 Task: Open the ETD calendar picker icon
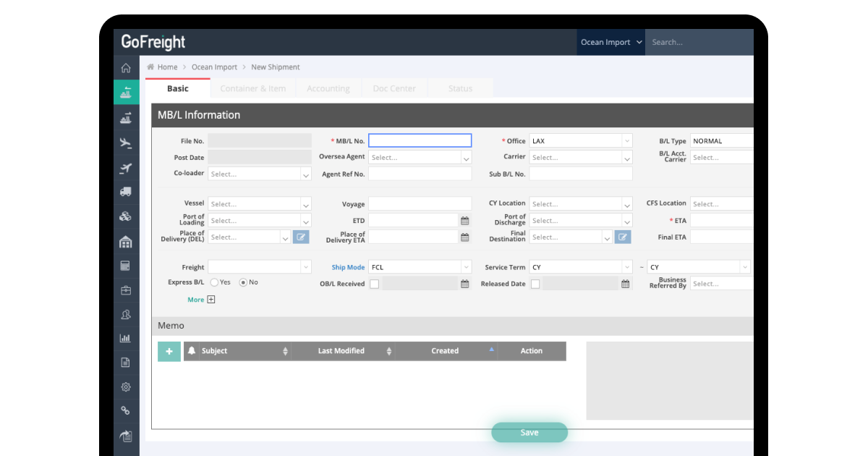pos(464,221)
